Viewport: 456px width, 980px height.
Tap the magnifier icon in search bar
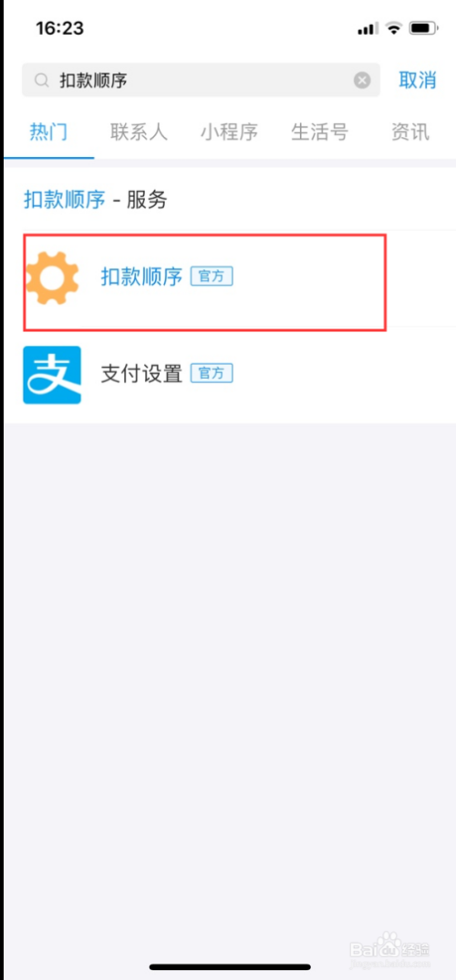(41, 80)
